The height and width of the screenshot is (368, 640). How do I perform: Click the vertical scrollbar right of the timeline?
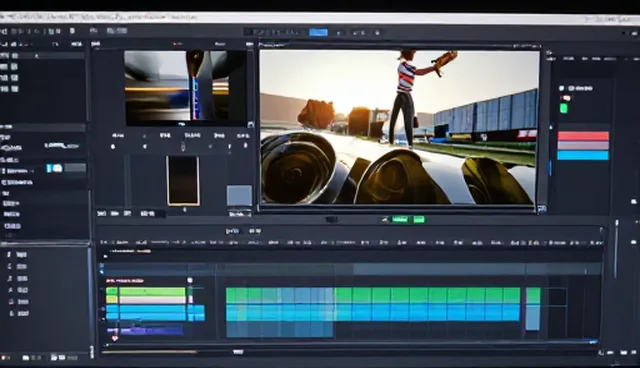coord(616,249)
